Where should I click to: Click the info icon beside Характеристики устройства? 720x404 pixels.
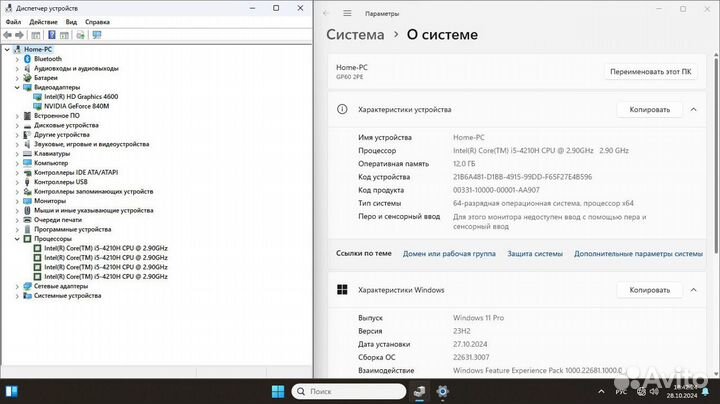(x=342, y=109)
